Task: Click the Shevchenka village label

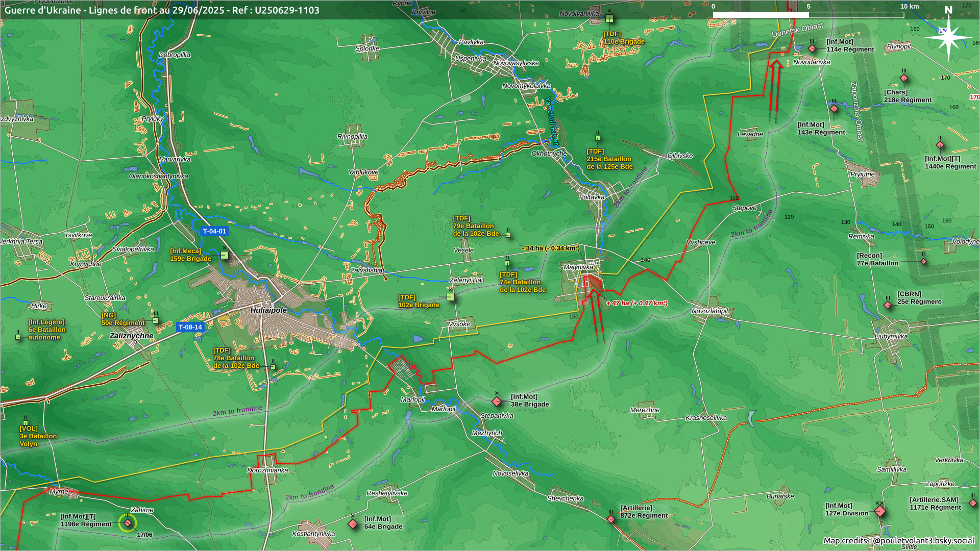Action: click(x=565, y=498)
